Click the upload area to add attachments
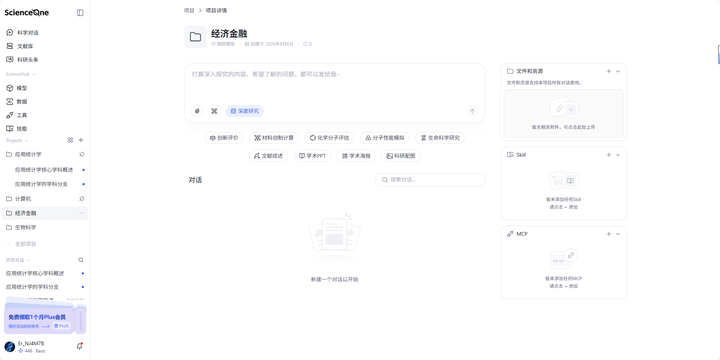 (563, 113)
